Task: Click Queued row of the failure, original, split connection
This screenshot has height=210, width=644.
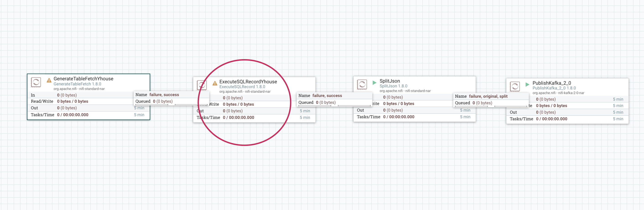Action: 491,103
